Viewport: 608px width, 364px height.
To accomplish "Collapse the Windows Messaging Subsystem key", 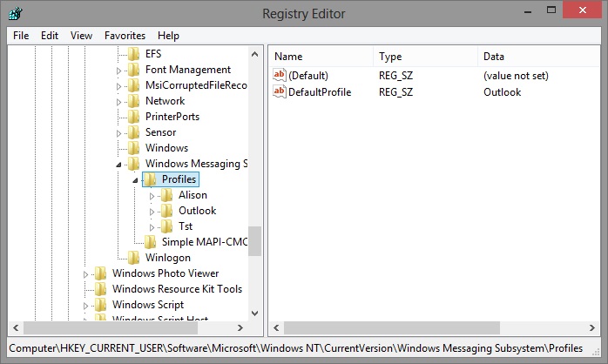I will [118, 165].
